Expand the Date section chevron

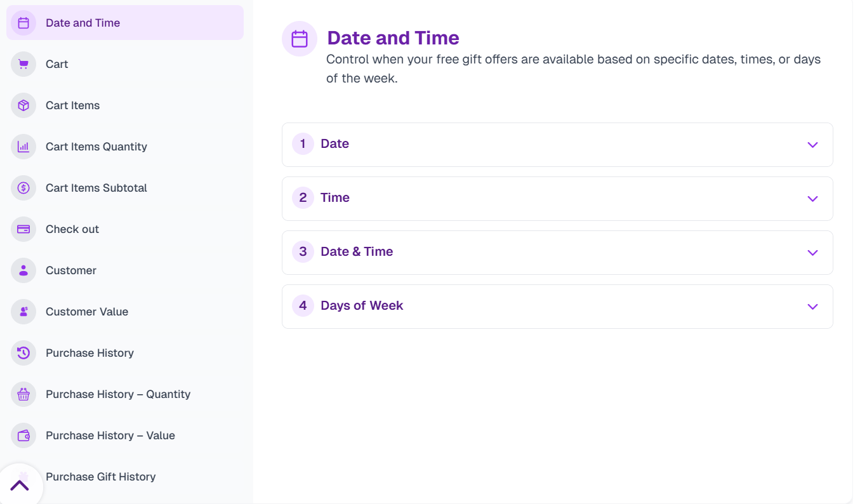tap(812, 145)
